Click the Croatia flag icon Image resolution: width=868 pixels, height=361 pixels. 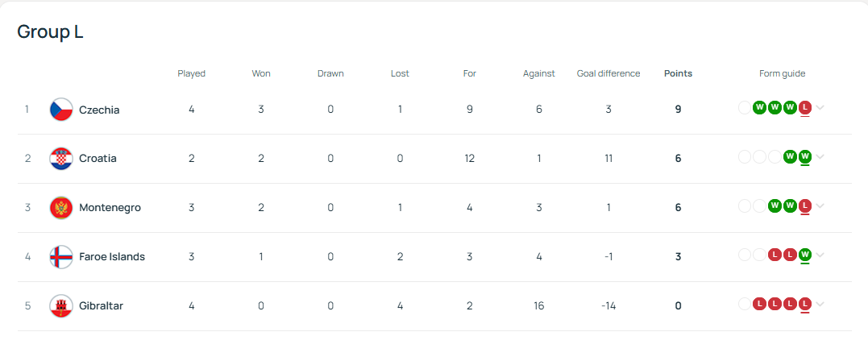point(61,159)
